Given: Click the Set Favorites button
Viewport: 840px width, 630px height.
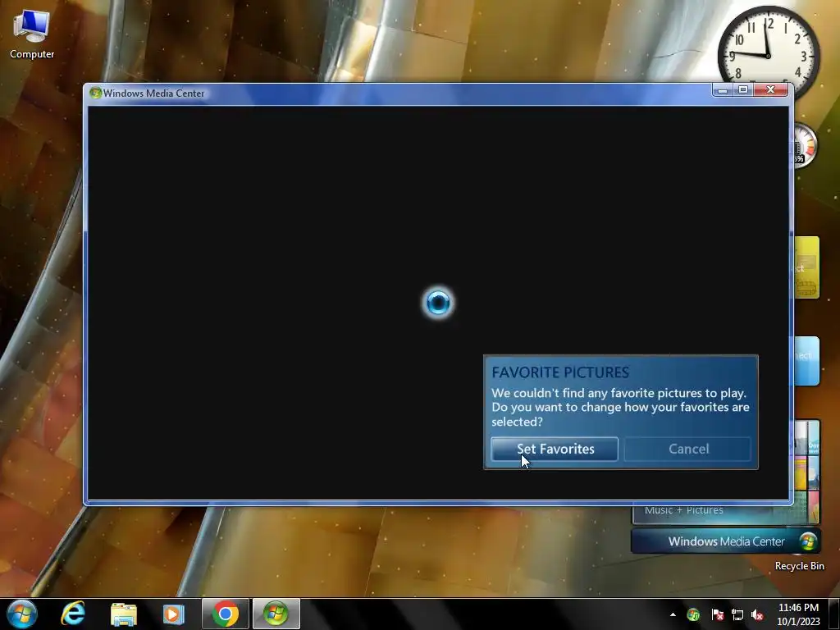Looking at the screenshot, I should point(555,449).
